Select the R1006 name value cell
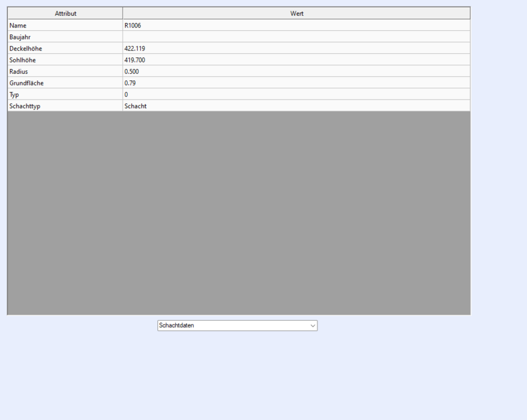The image size is (527, 420). [x=296, y=25]
